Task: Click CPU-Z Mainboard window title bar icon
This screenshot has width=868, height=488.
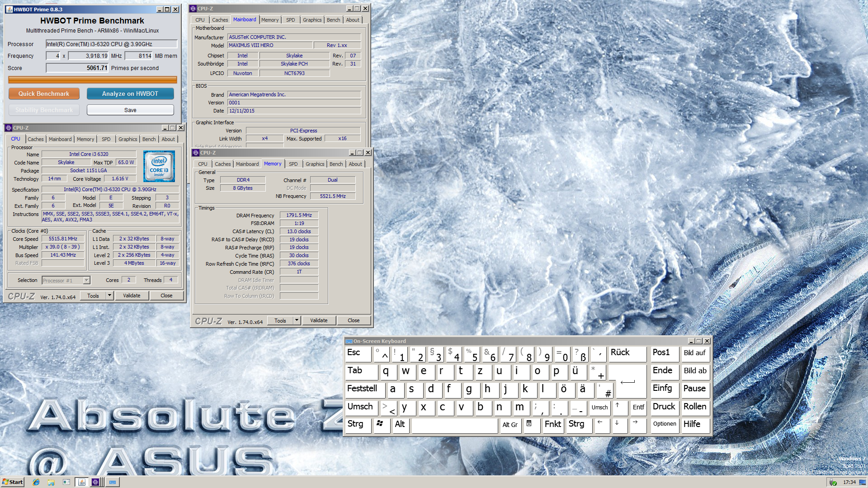Action: tap(193, 9)
